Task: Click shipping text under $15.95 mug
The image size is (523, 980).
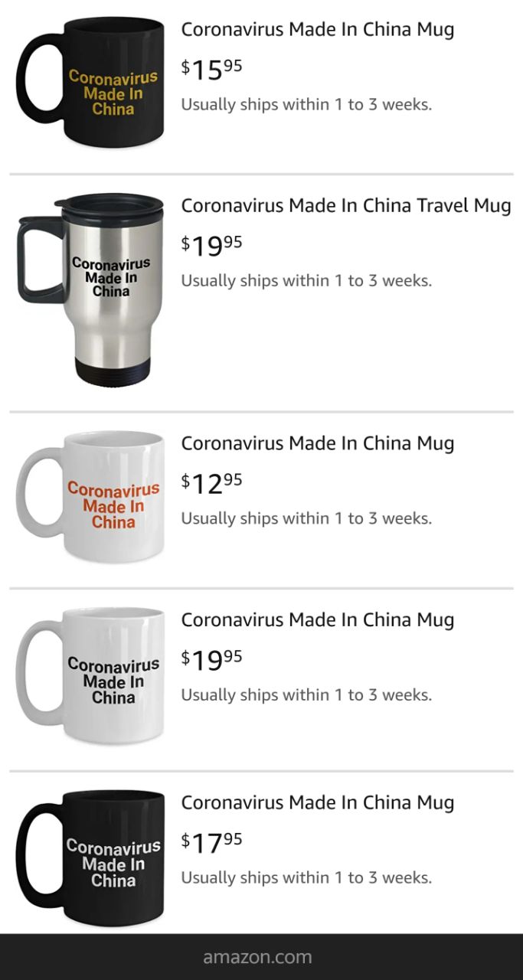Action: point(306,105)
